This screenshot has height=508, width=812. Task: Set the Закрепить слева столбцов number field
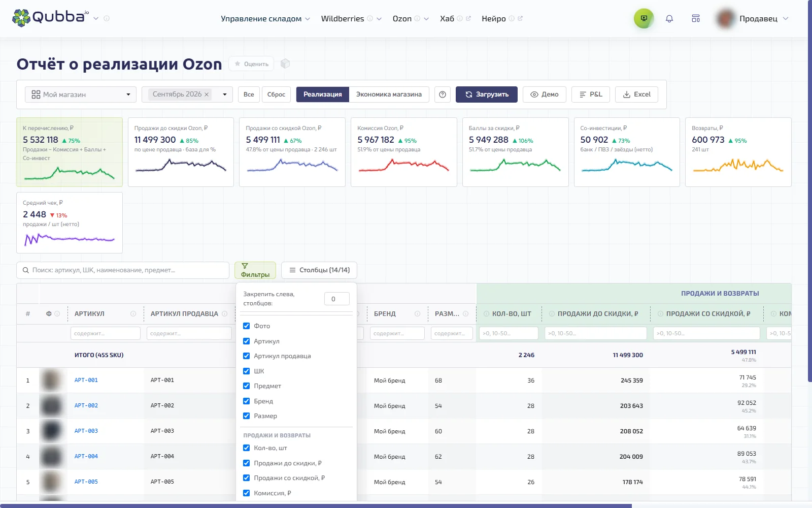point(337,299)
